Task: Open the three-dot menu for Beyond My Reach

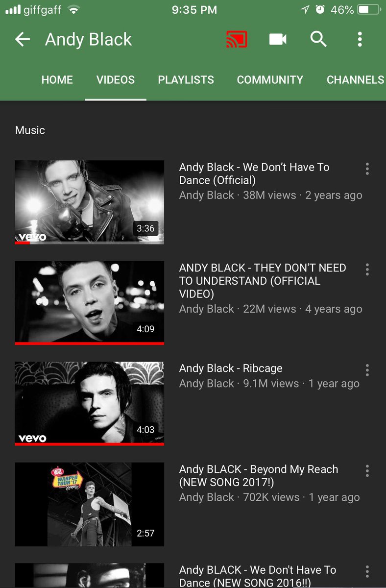Action: point(367,471)
